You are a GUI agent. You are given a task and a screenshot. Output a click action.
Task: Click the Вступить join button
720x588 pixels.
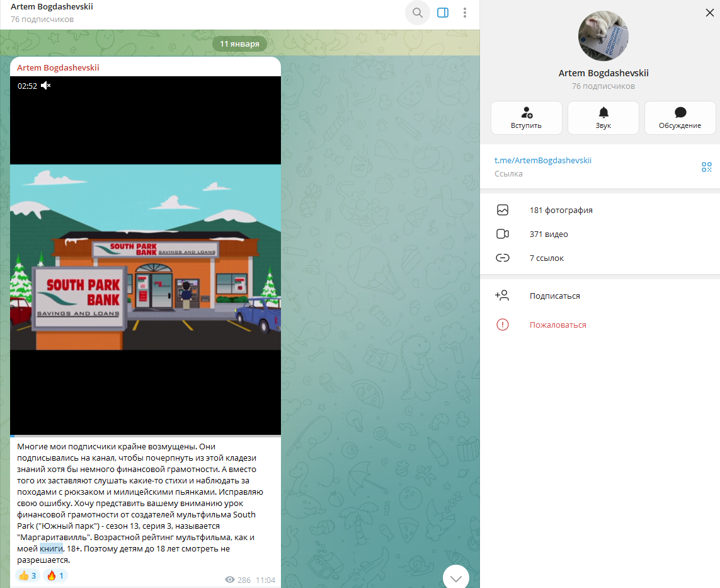[526, 118]
